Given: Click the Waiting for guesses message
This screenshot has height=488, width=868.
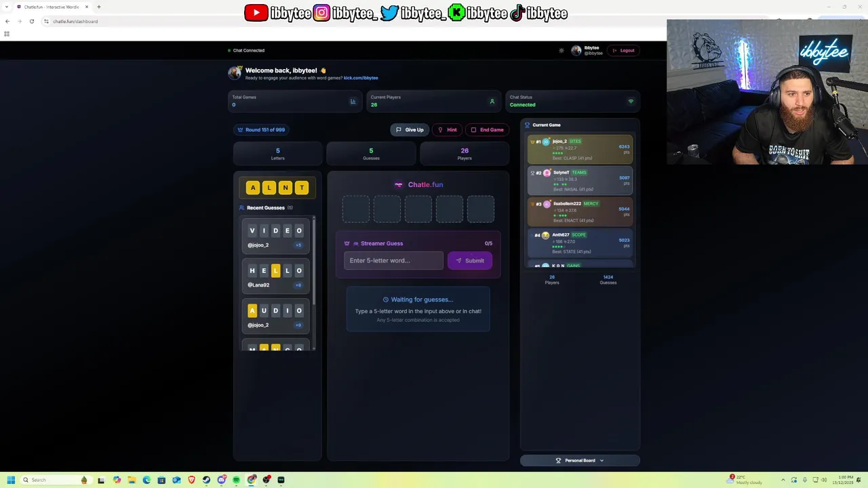Looking at the screenshot, I should click(x=418, y=300).
